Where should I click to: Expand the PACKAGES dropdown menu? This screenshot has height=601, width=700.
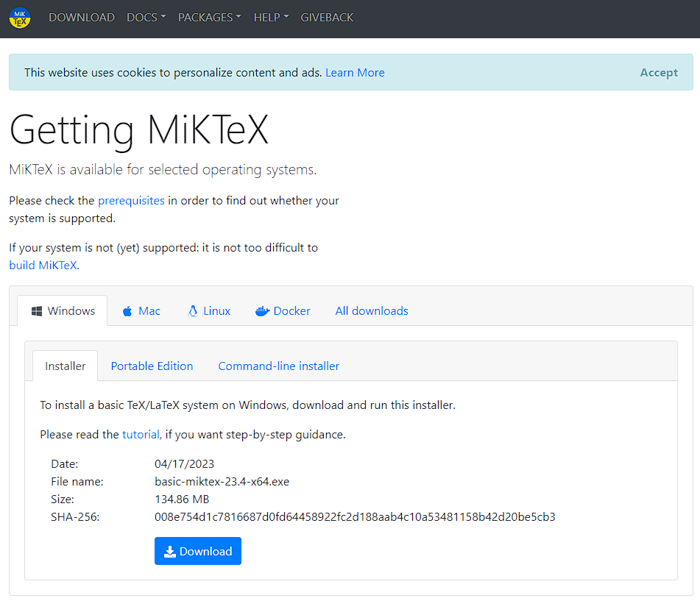coord(210,18)
